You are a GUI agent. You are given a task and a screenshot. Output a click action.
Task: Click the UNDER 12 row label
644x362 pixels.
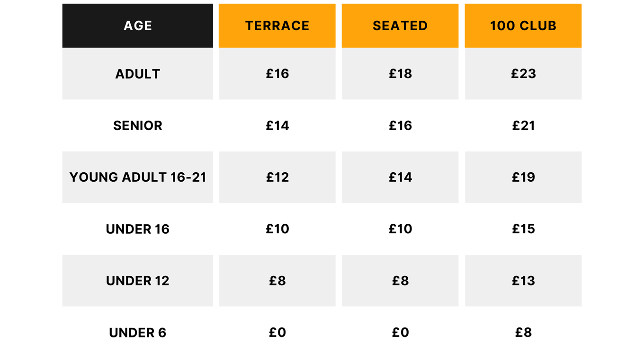pyautogui.click(x=137, y=281)
